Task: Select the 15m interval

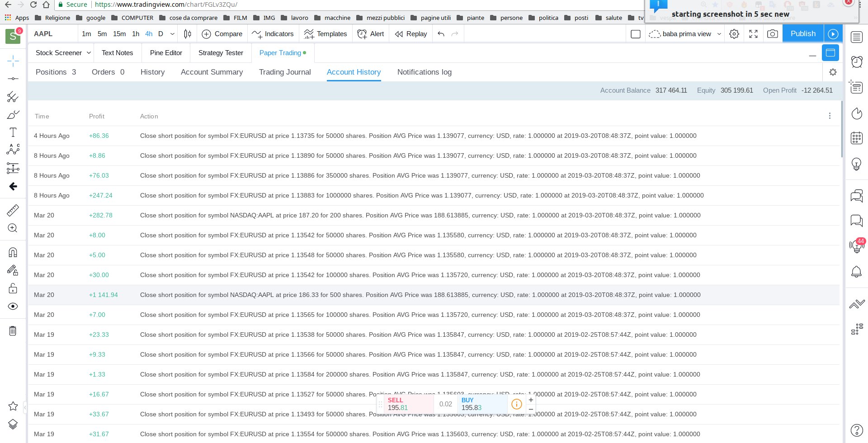Action: tap(119, 34)
